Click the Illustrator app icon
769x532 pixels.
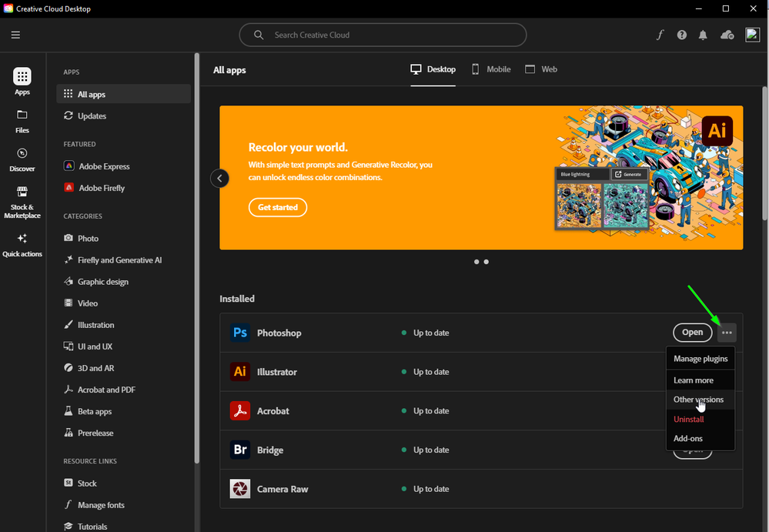tap(240, 372)
